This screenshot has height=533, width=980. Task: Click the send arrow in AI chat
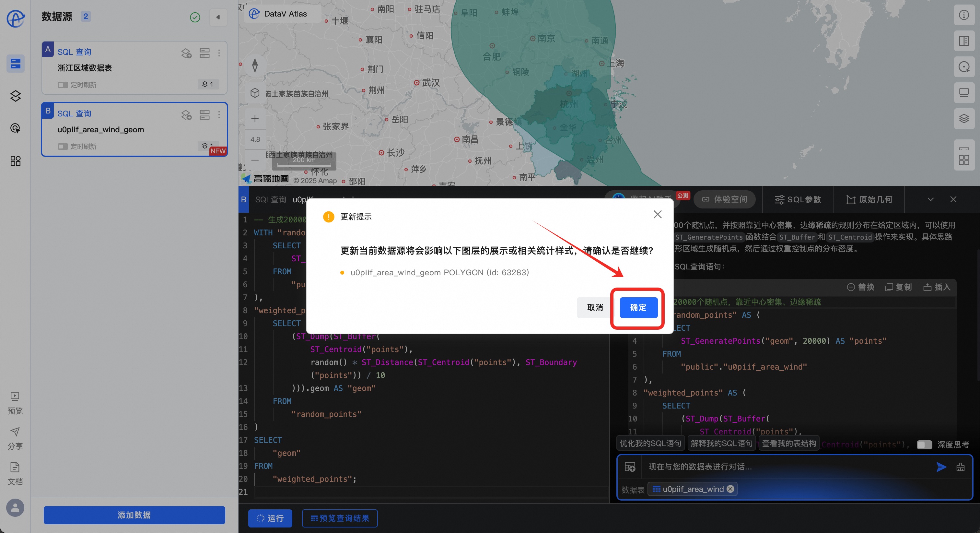click(941, 467)
